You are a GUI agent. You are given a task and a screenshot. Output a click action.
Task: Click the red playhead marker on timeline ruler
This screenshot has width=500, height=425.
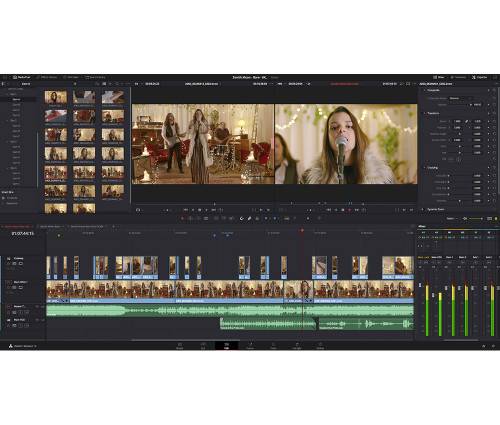click(x=302, y=230)
